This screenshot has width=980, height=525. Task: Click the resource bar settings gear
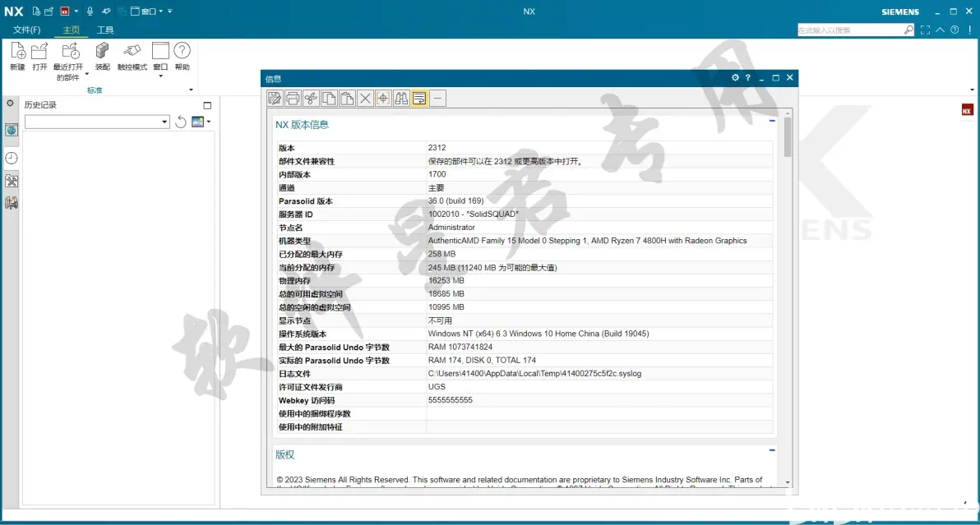(10, 103)
